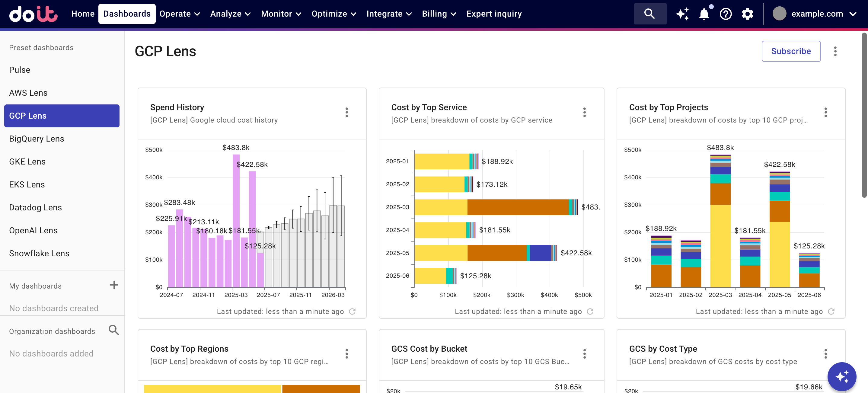Screen dimensions: 868x393
Task: Expand the Optimize menu
Action: click(333, 14)
